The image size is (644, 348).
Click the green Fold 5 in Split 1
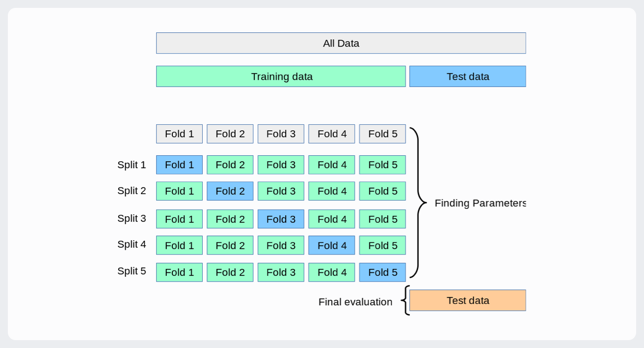(382, 165)
